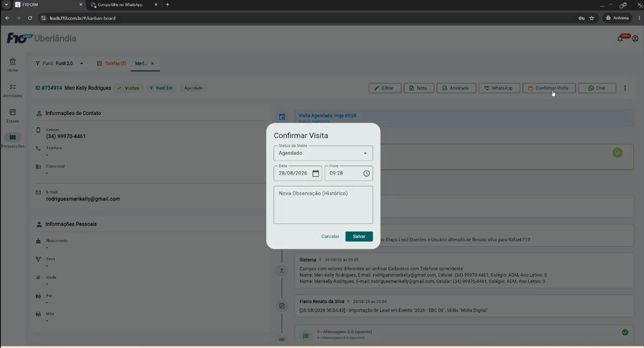Click the Editar button
Screen dimensions: 644x348
384,88
